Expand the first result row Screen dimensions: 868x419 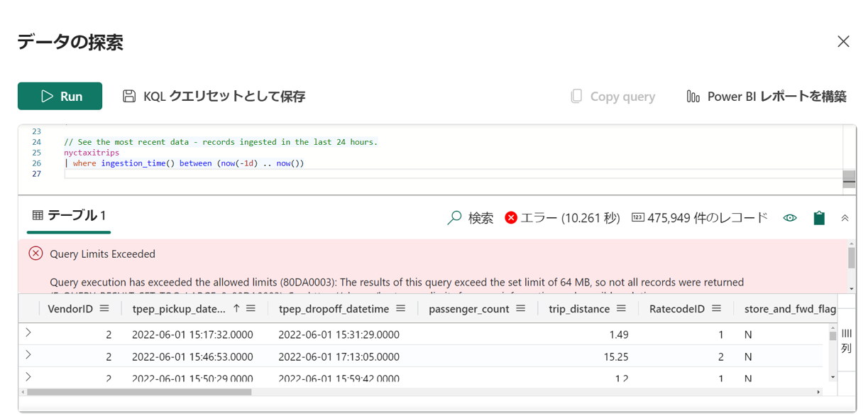pos(28,333)
